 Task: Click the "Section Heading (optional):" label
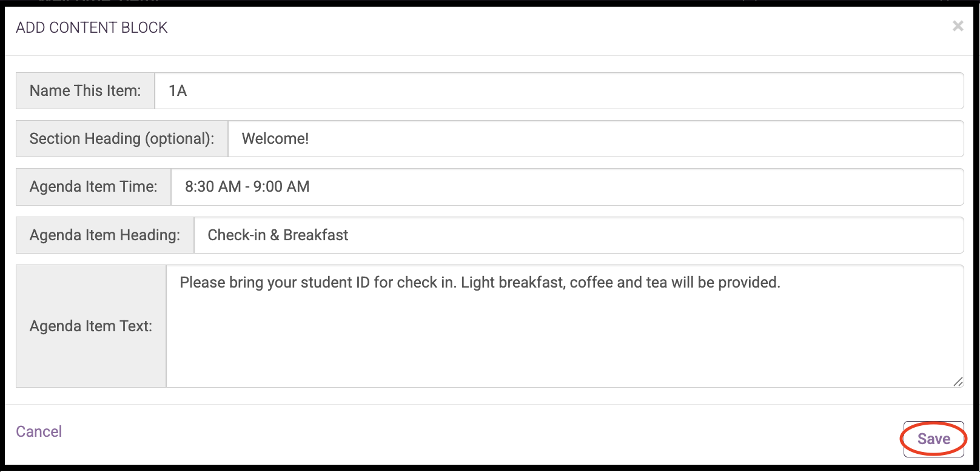(x=122, y=139)
